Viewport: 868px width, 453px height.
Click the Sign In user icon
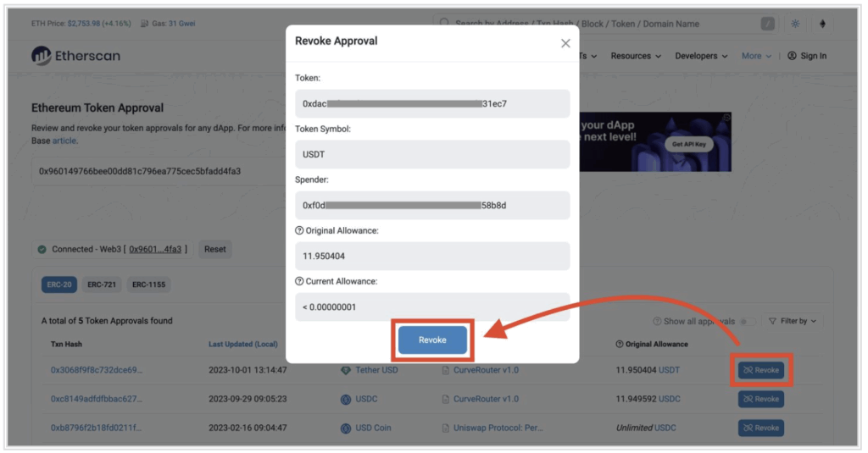[x=793, y=56]
